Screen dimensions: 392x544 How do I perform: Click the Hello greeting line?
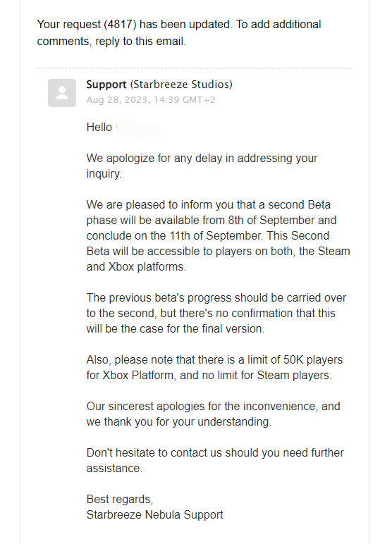[124, 127]
